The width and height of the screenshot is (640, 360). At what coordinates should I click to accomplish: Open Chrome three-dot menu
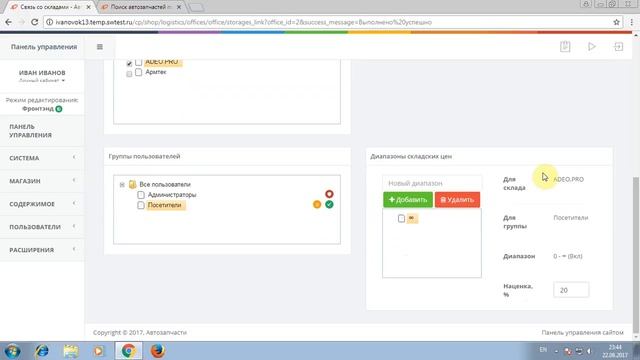[631, 22]
